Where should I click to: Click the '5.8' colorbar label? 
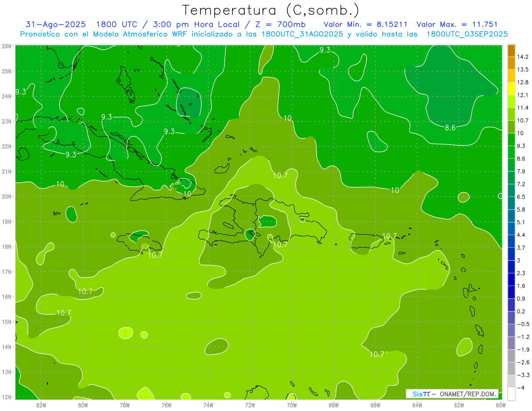pos(521,209)
